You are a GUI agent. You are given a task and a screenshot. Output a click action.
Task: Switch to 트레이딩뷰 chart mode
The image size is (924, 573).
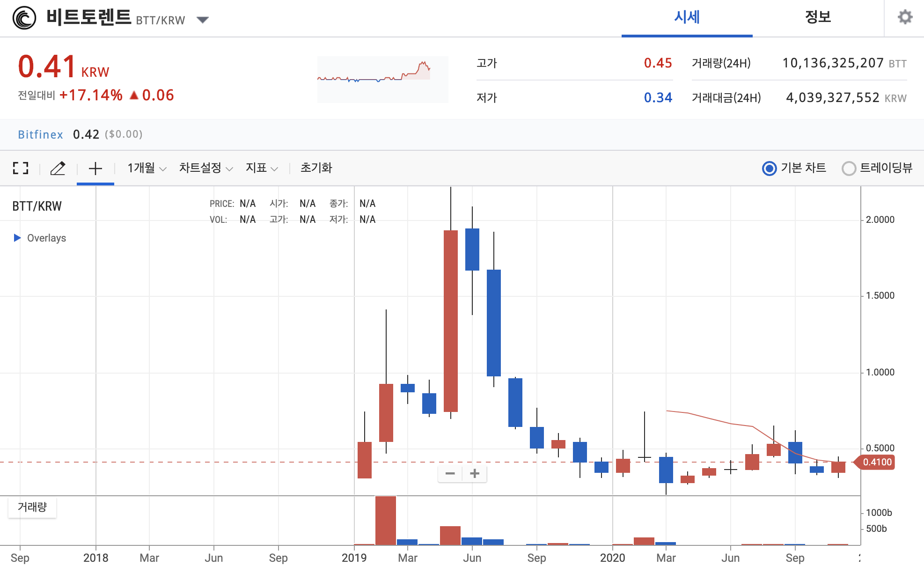[x=849, y=169]
